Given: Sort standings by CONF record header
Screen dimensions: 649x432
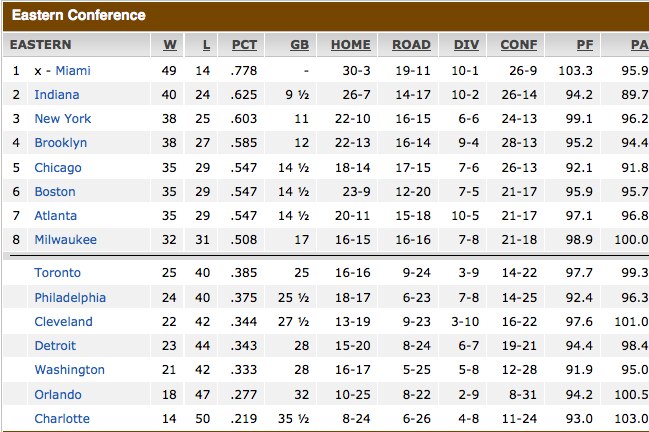Looking at the screenshot, I should [519, 45].
